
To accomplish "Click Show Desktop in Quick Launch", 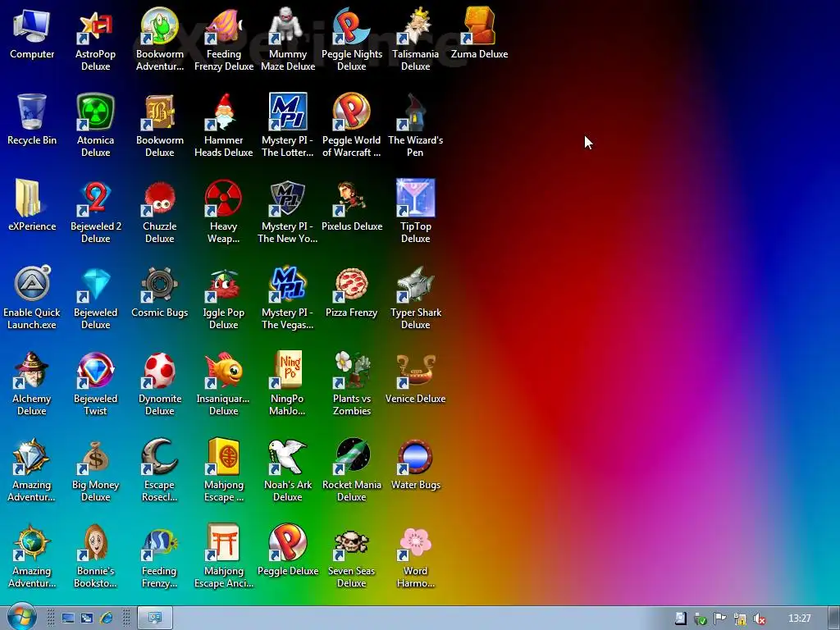I will click(68, 619).
